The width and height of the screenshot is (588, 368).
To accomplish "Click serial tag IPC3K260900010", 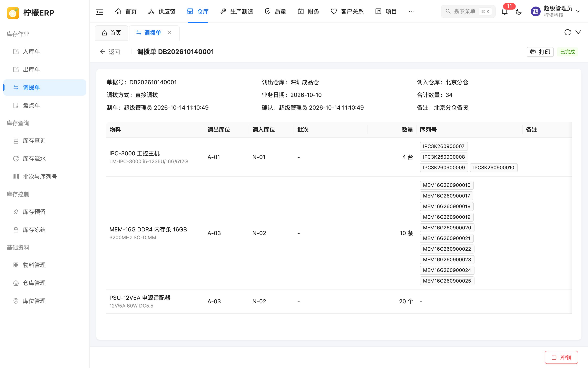I will tap(493, 168).
